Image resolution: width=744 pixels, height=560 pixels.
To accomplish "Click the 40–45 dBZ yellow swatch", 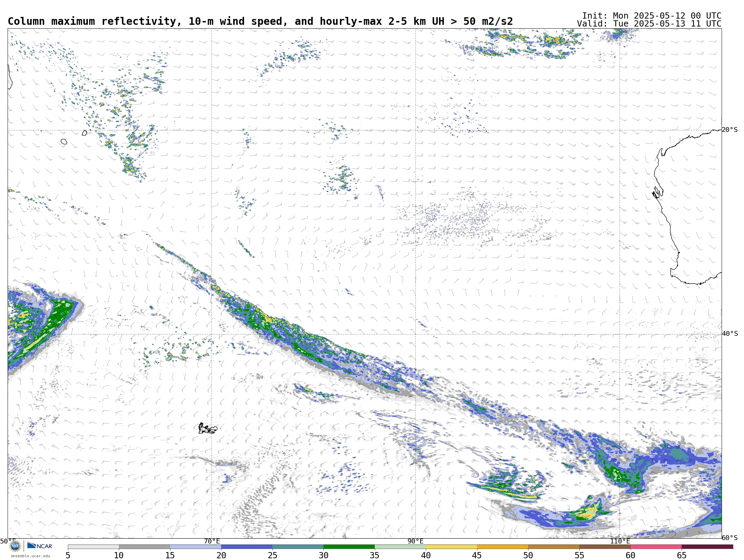I will [x=451, y=547].
